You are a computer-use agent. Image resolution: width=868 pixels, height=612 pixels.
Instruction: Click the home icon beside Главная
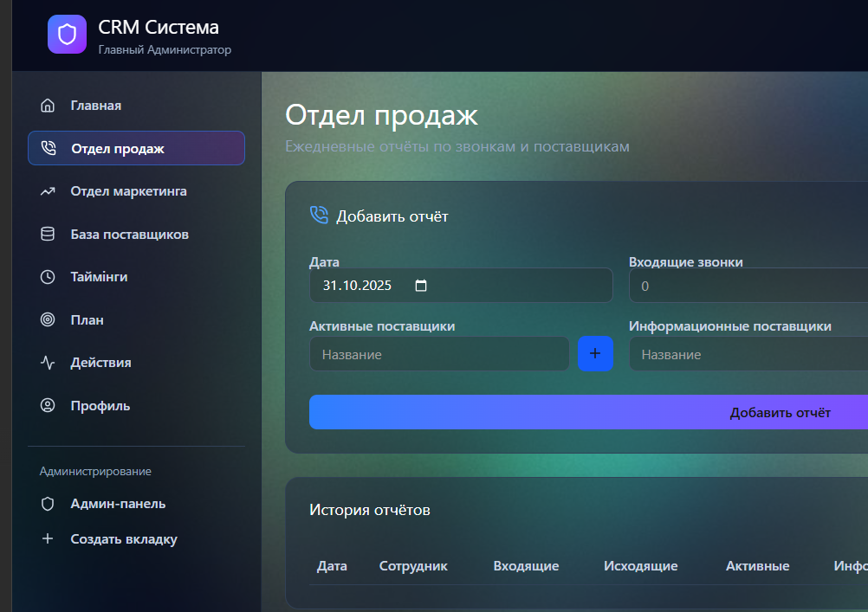(48, 105)
